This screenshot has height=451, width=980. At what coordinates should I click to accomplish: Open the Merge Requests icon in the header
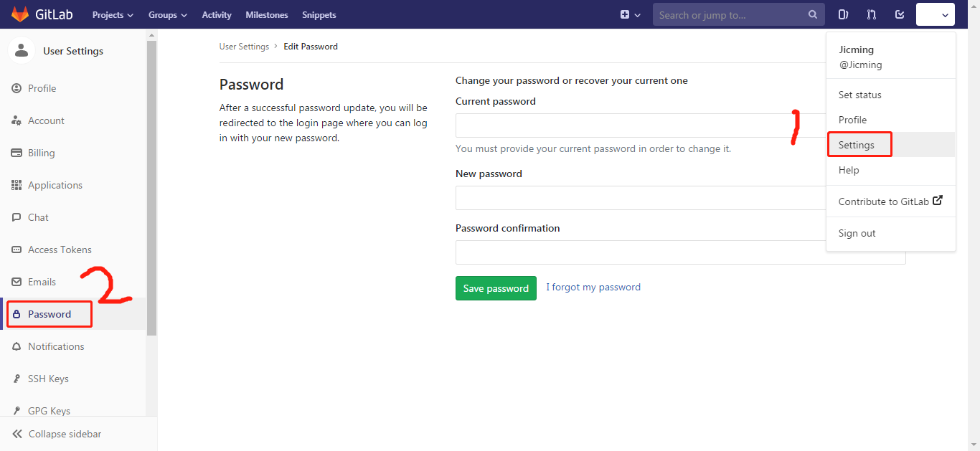(x=871, y=14)
